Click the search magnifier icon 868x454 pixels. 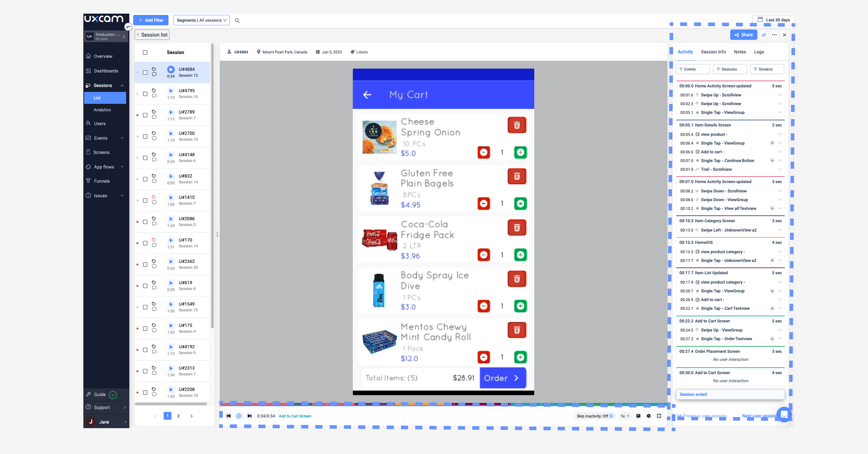tap(237, 21)
